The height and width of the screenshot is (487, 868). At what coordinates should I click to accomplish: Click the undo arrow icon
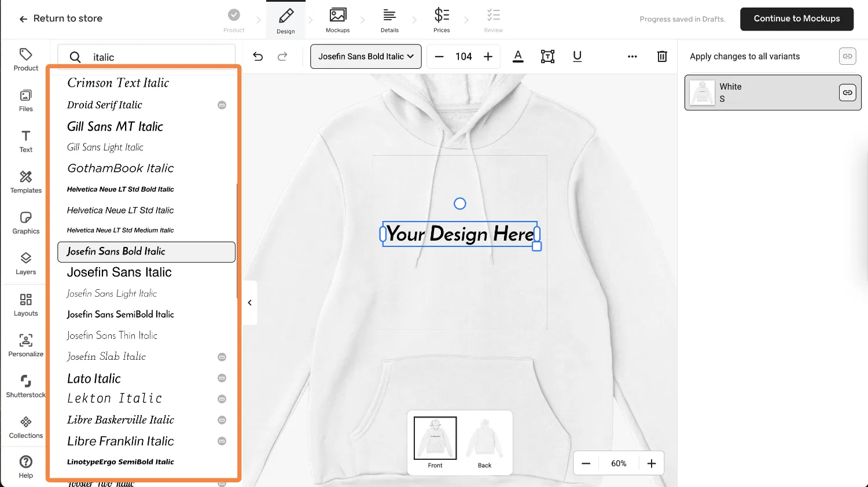point(258,57)
